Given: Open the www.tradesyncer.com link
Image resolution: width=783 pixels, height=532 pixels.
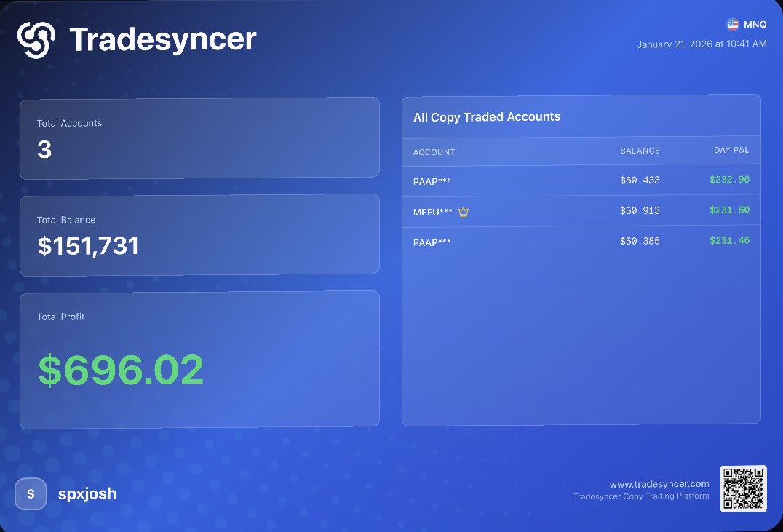Looking at the screenshot, I should [659, 484].
